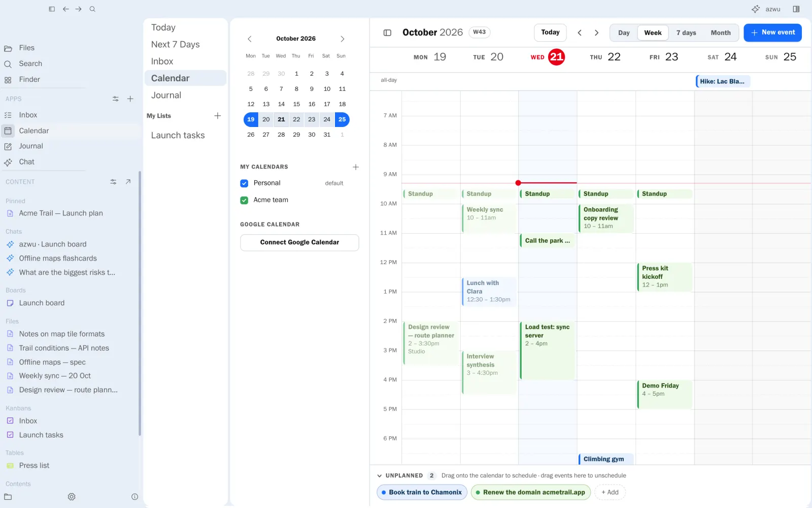Uncheck the Acme team calendar checkbox
Viewport: 812px width, 508px height.
tap(244, 200)
